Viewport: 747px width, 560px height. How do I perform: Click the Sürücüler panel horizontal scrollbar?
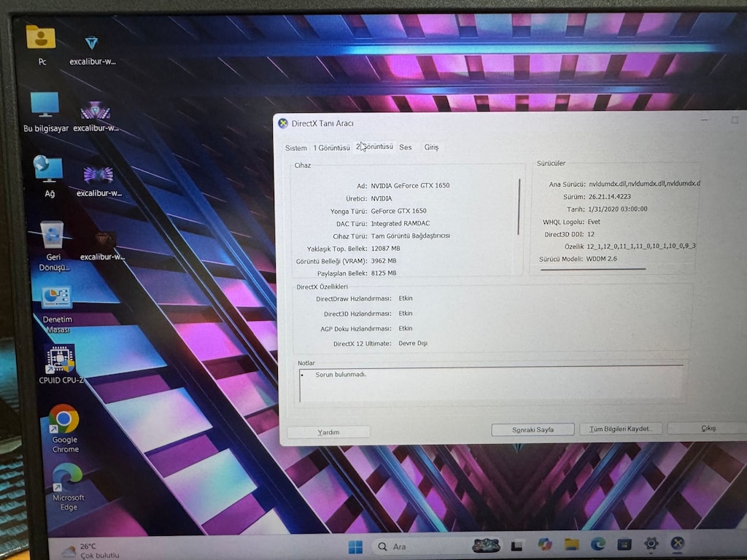point(593,269)
